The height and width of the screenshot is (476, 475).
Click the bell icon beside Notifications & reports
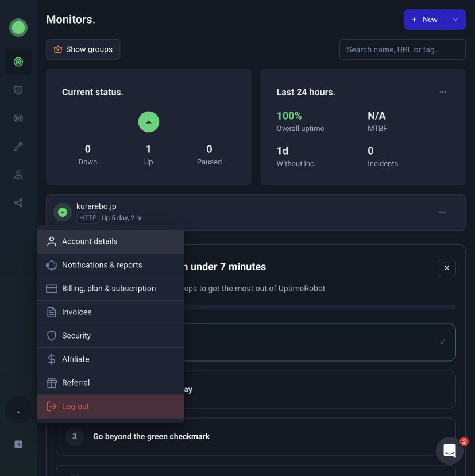click(x=52, y=265)
